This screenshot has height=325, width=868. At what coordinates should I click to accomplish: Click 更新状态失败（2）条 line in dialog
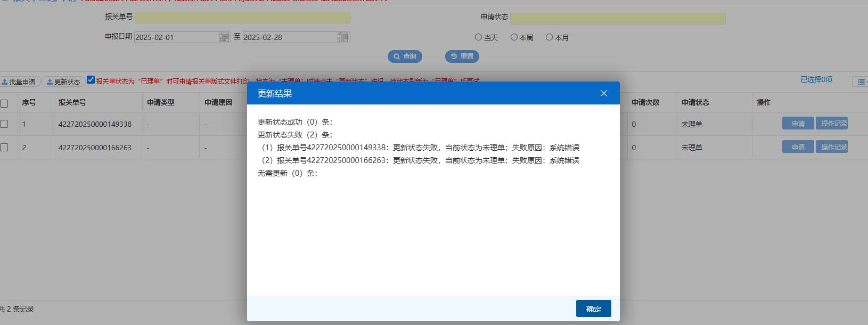295,135
